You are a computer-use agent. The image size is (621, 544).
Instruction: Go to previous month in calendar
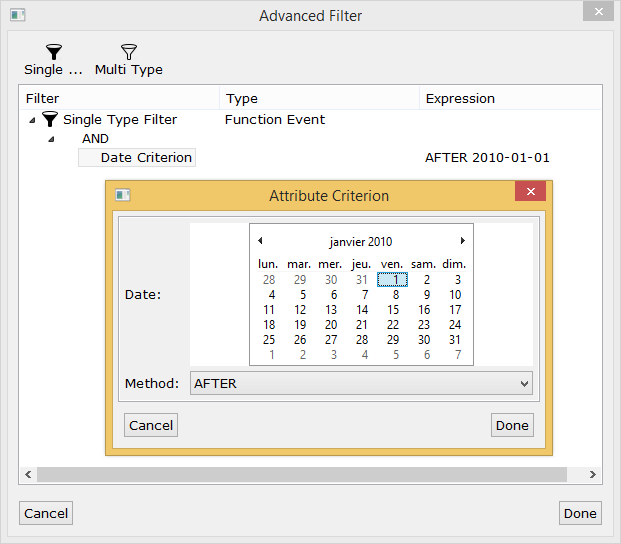(x=260, y=241)
